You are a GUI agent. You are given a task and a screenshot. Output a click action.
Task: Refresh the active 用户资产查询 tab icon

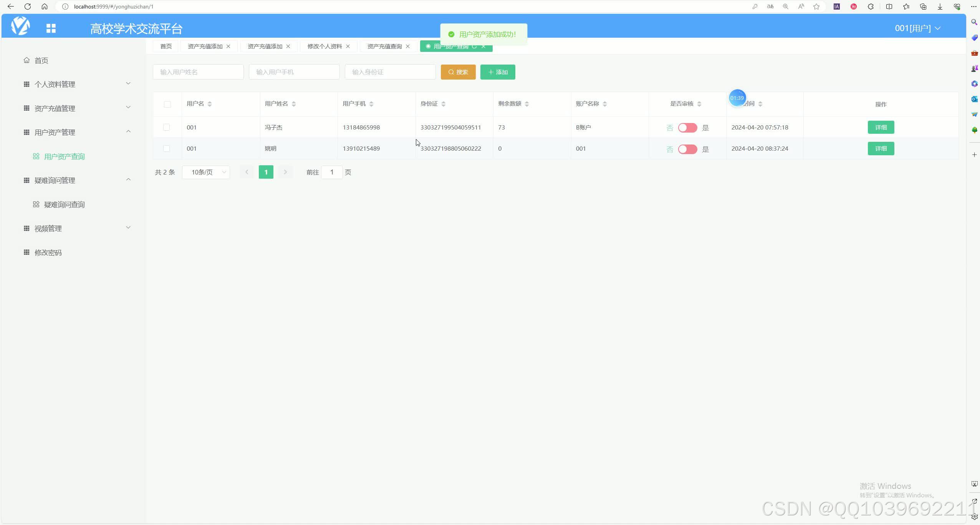474,47
